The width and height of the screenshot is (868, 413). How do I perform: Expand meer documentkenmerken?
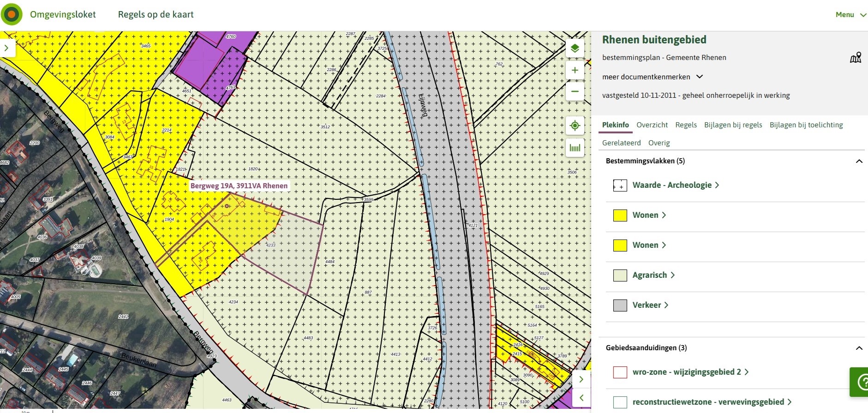coord(652,77)
